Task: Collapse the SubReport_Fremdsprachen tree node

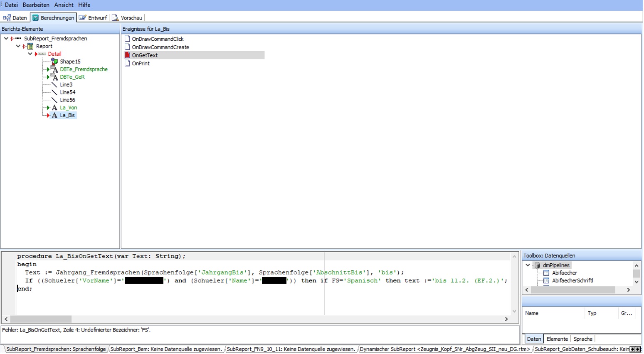Action: (x=6, y=39)
